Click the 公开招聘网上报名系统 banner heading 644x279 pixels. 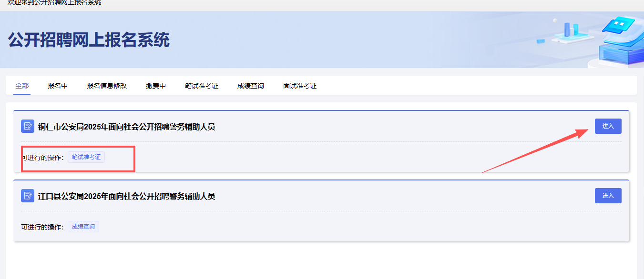tap(89, 40)
